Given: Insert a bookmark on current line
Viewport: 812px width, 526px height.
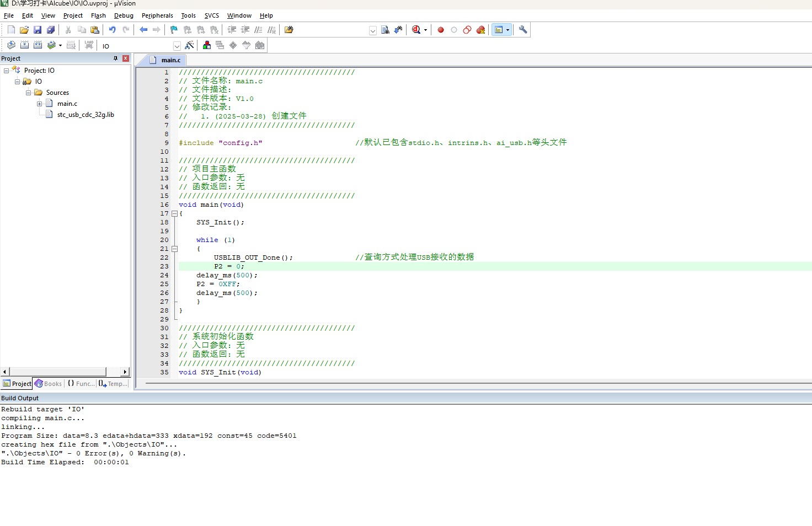Looking at the screenshot, I should tap(174, 30).
